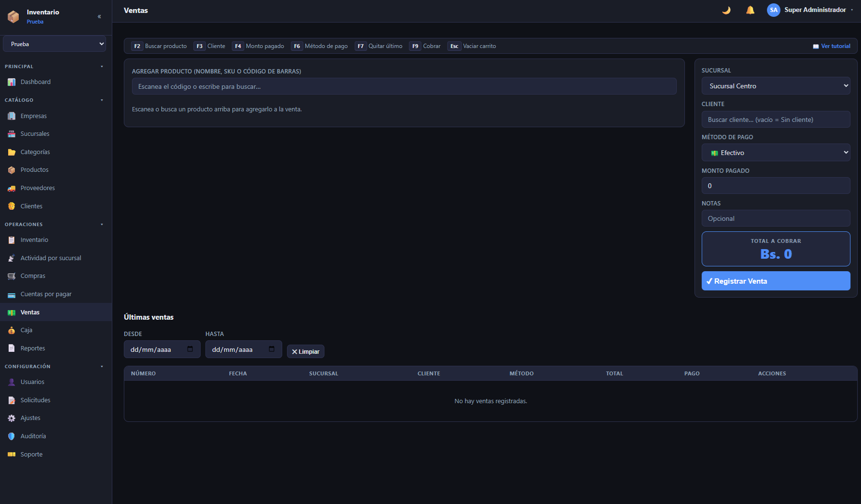Click the Esc Vaciar carrito shortcut
This screenshot has height=504, width=861.
click(472, 46)
